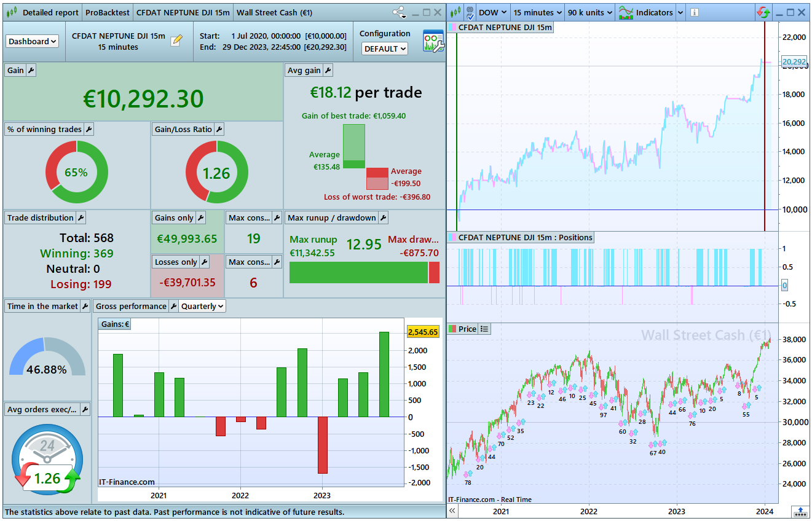This screenshot has height=521, width=812.
Task: Open the Configuration DEFAULT dropdown
Action: (x=385, y=49)
